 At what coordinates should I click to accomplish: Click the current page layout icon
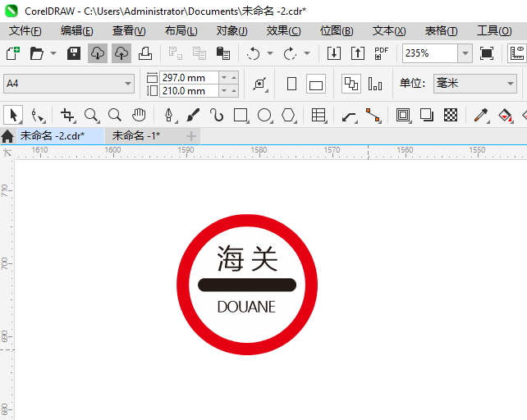point(375,84)
